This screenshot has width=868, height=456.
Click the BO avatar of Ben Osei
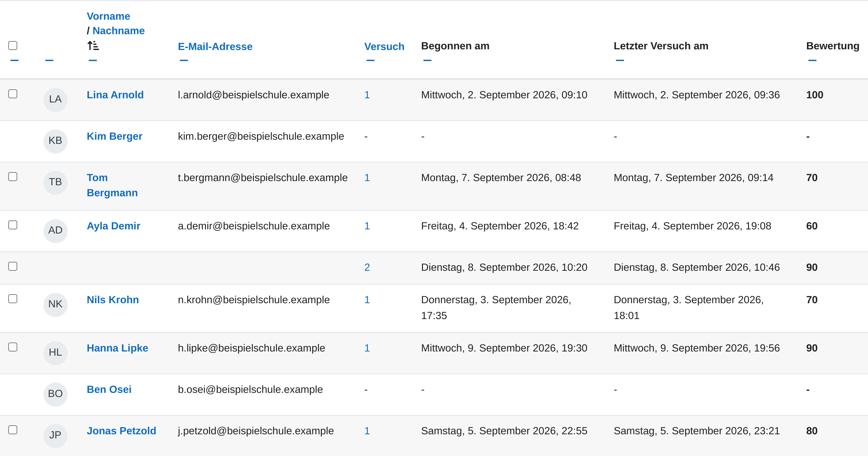[x=56, y=394]
